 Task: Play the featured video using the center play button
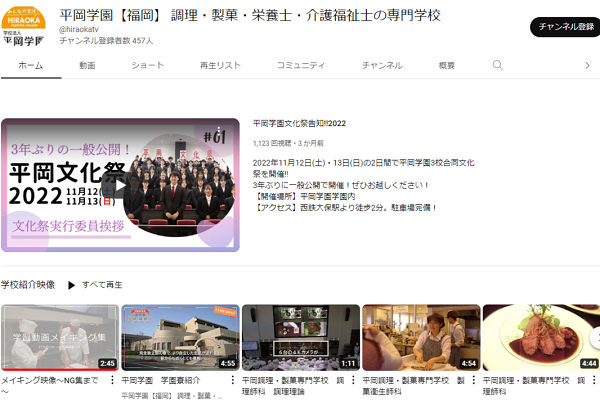(120, 185)
